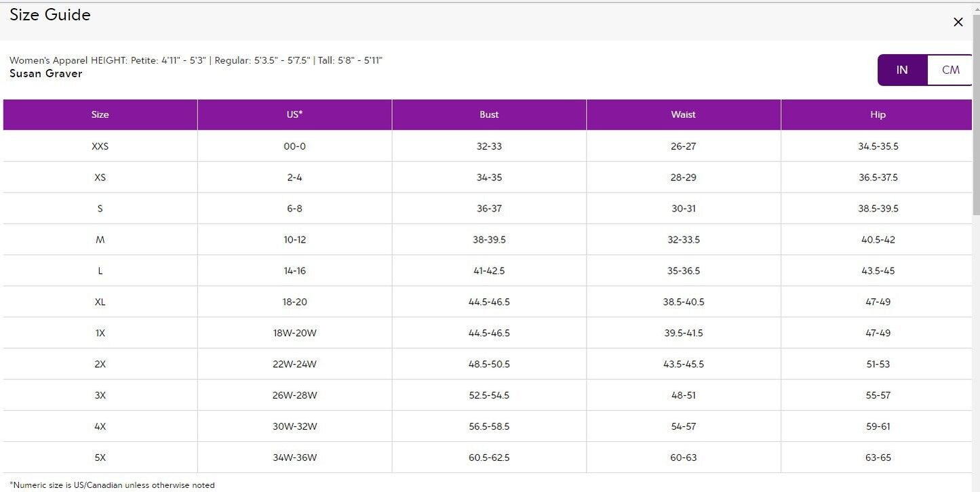Click the 1X size cell
Image resolution: width=980 pixels, height=492 pixels.
coord(100,333)
